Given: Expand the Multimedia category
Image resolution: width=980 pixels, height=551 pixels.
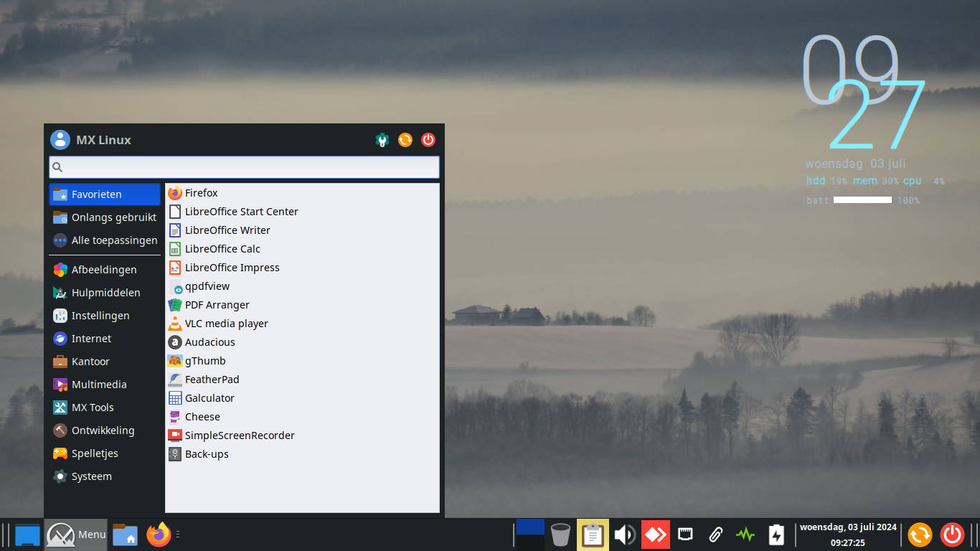Looking at the screenshot, I should click(x=98, y=385).
